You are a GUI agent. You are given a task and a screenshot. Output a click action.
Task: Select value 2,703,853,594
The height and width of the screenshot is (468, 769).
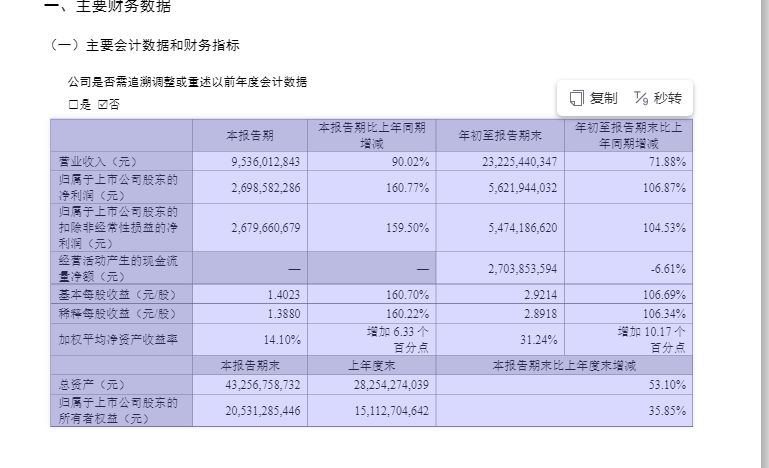tap(522, 268)
